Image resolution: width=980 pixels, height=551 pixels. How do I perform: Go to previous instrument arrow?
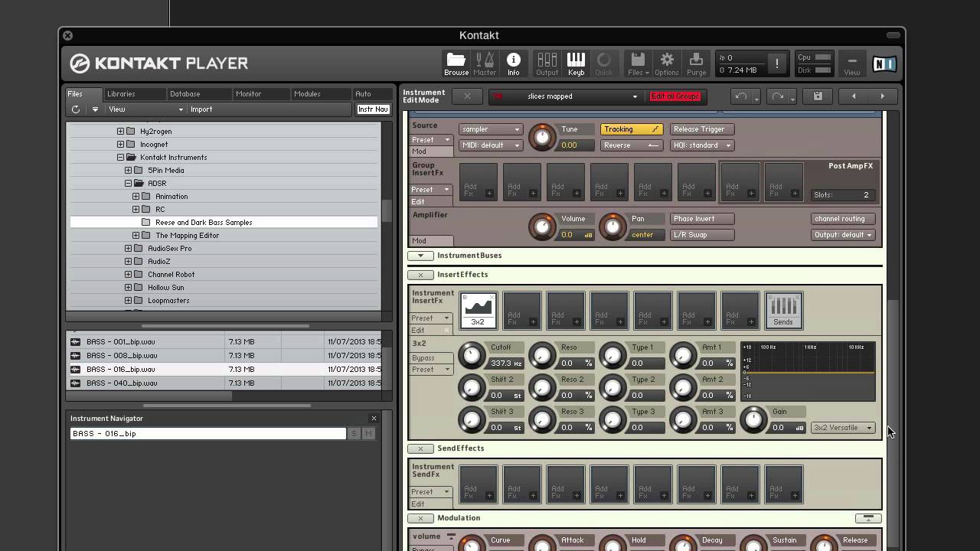(854, 96)
